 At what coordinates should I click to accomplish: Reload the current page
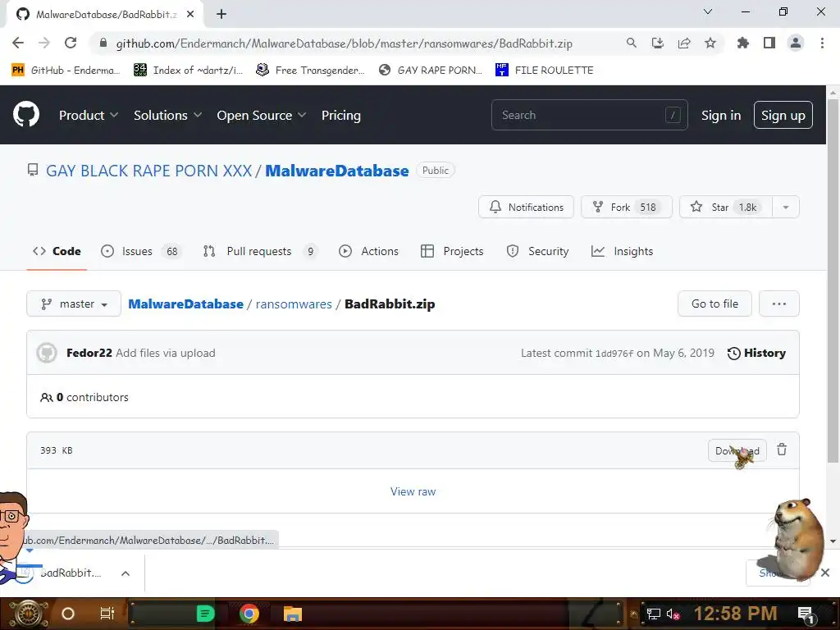(71, 43)
